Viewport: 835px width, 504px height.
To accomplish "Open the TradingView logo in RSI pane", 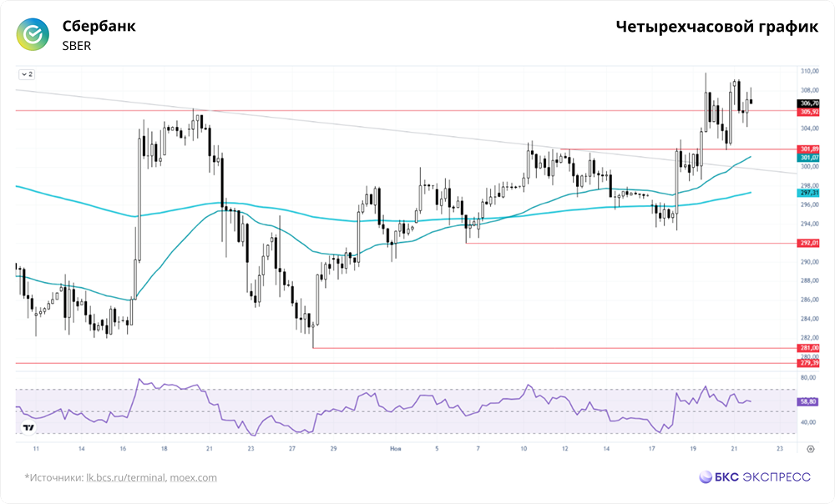I will [28, 427].
